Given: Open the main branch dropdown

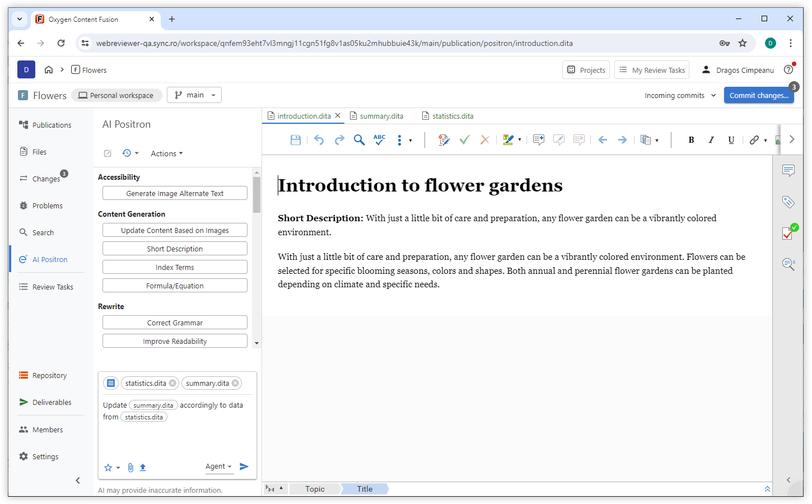Looking at the screenshot, I should pyautogui.click(x=195, y=95).
